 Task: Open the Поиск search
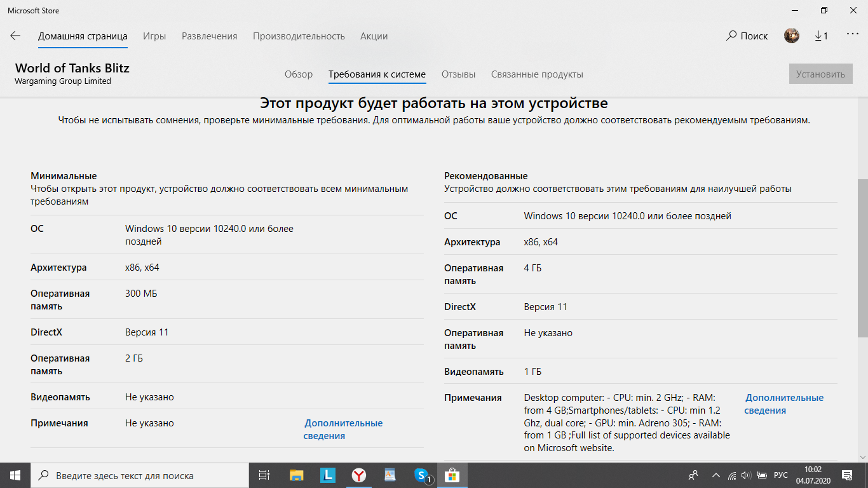[x=747, y=36]
